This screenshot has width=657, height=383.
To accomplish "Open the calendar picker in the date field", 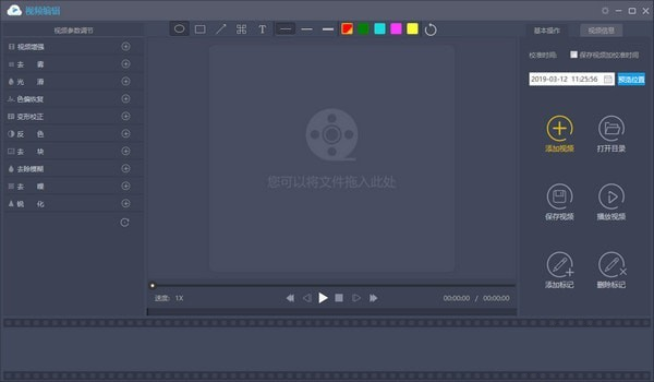I will click(609, 79).
